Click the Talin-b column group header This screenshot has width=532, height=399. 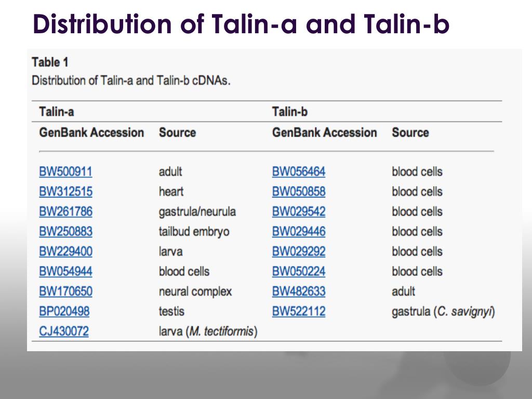tap(290, 112)
